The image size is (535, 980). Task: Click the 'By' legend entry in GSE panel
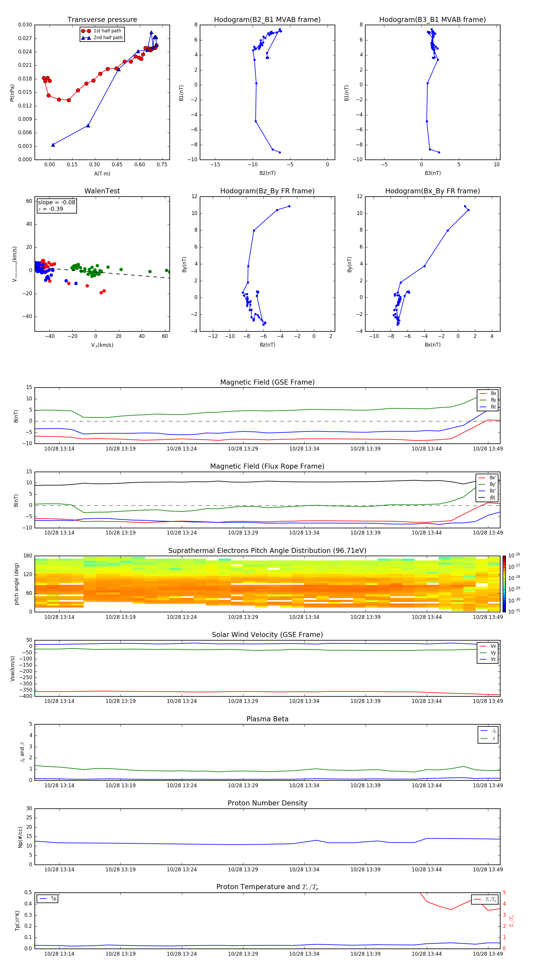[x=488, y=400]
